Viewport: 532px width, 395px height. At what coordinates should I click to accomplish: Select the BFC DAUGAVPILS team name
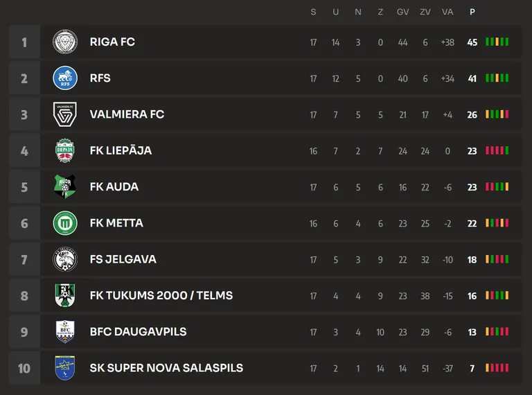click(x=138, y=331)
